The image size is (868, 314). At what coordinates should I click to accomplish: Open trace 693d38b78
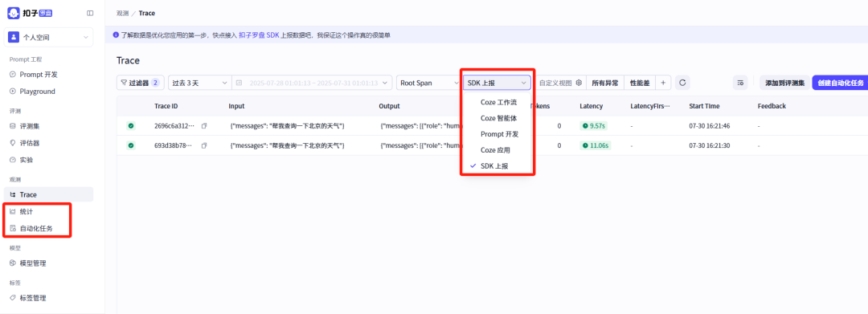coord(174,145)
